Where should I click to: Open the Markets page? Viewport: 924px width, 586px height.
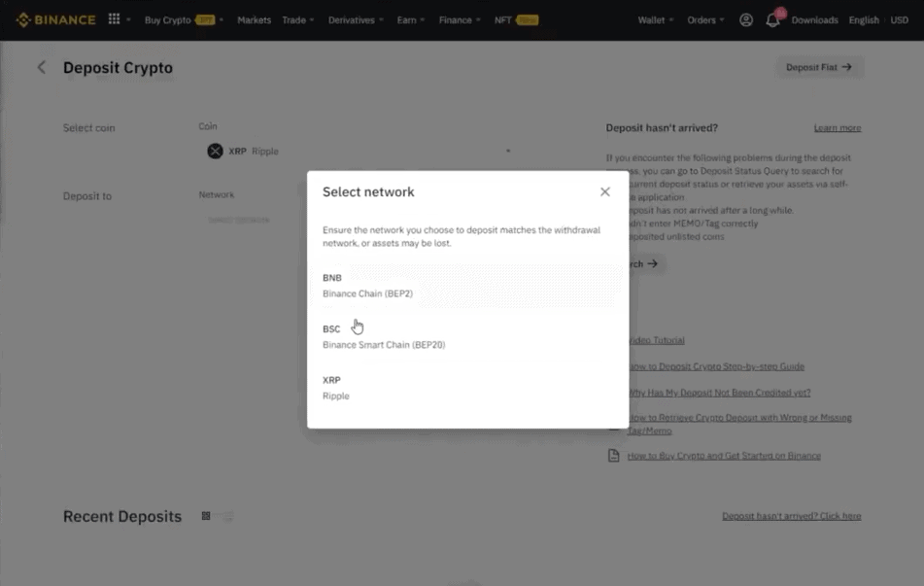click(254, 20)
